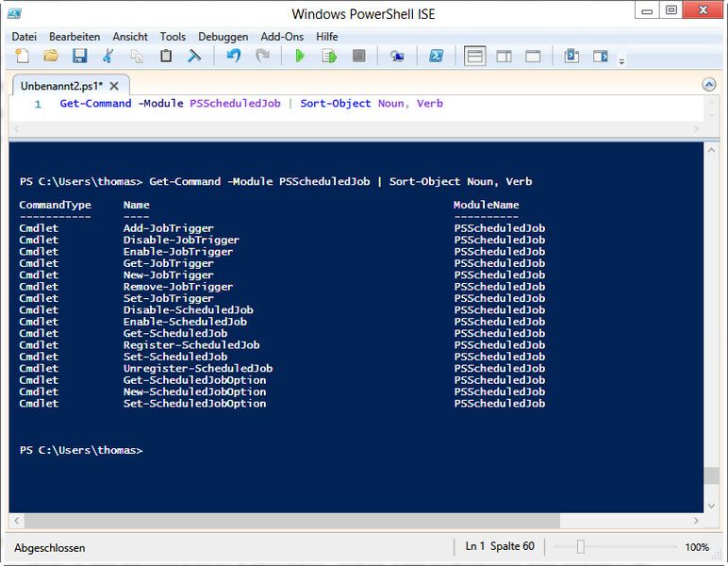The width and height of the screenshot is (728, 566).
Task: Save the script with floppy disk icon
Action: (x=79, y=57)
